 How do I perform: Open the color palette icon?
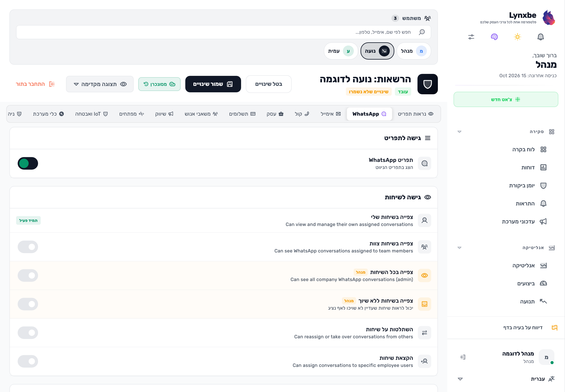click(494, 37)
